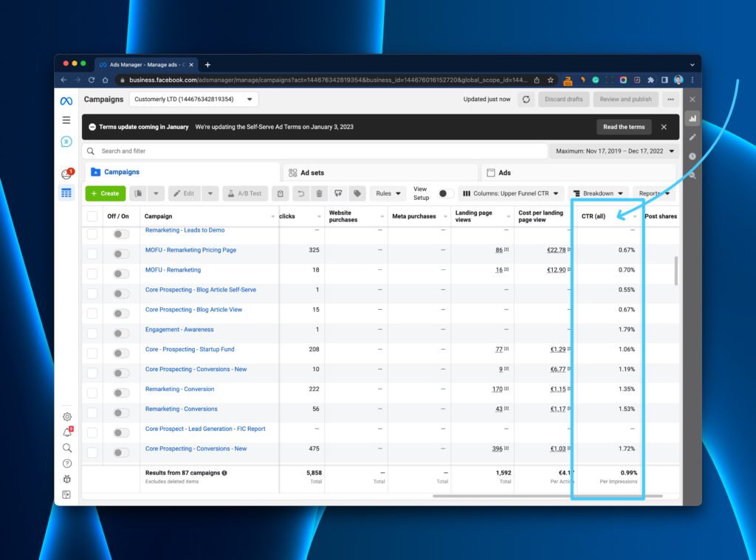Open the hamburger menu in sidebar
756x560 pixels.
(66, 120)
